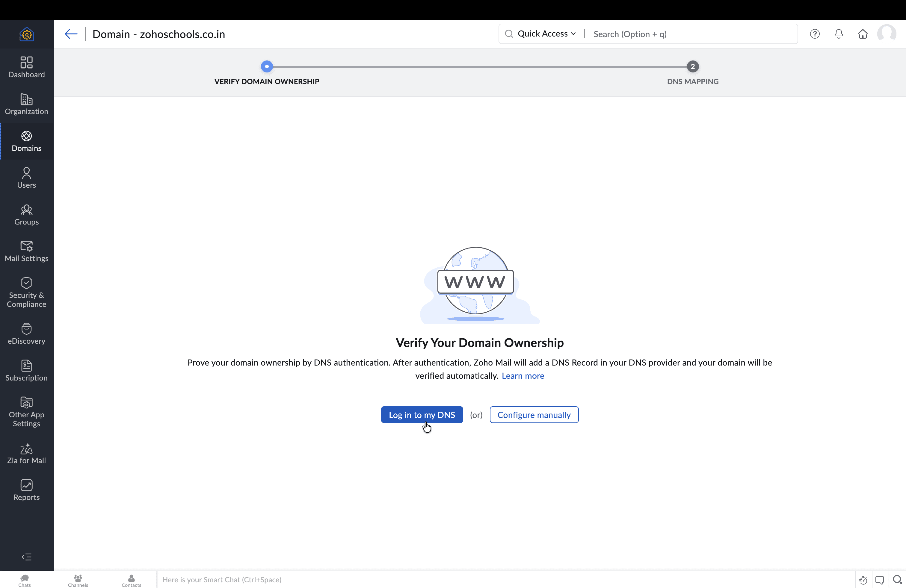Open the eDiscovery section
The width and height of the screenshot is (906, 588).
coord(27,334)
